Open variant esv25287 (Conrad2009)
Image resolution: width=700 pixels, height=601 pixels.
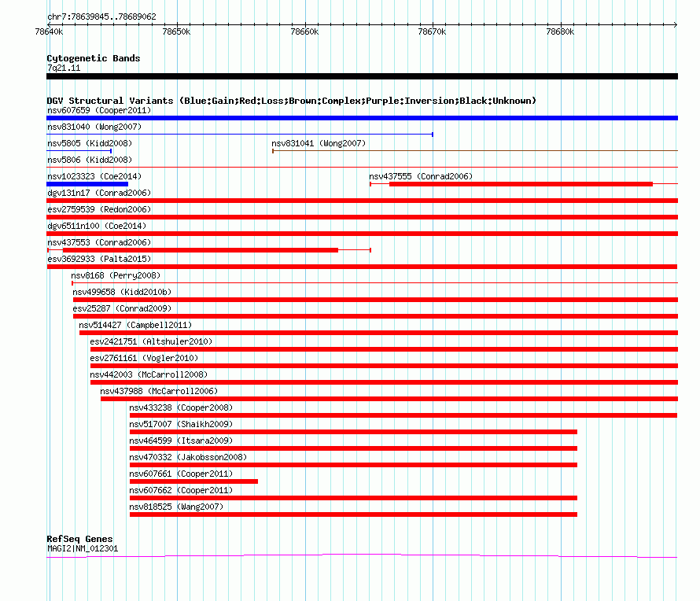click(122, 308)
